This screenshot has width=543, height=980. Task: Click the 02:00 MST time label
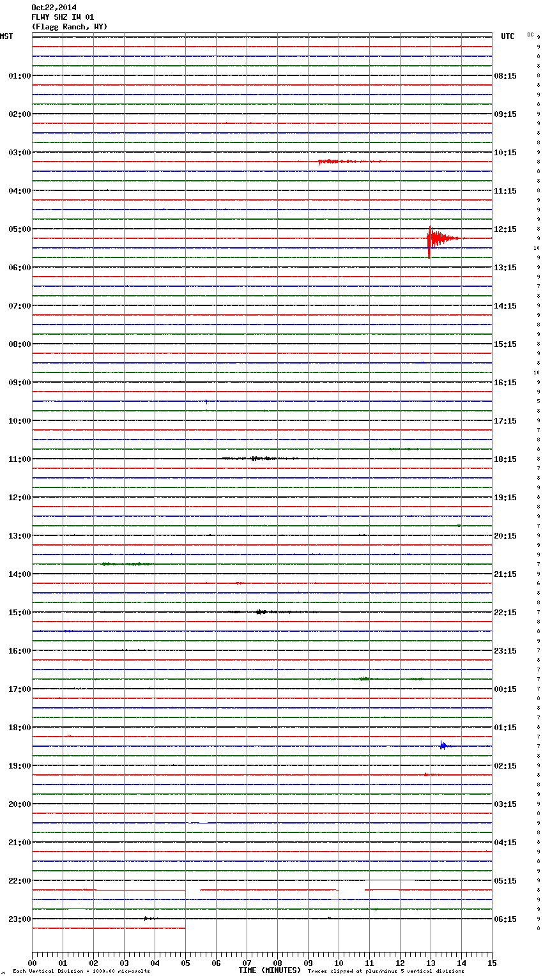point(20,114)
